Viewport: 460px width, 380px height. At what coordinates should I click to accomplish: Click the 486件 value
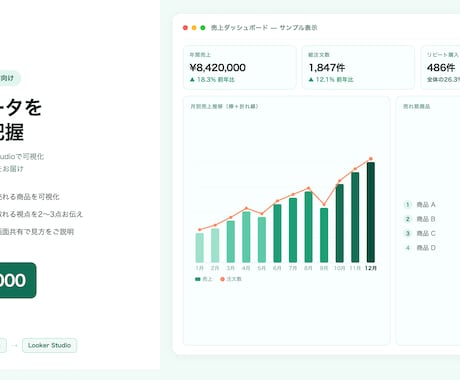point(441,68)
